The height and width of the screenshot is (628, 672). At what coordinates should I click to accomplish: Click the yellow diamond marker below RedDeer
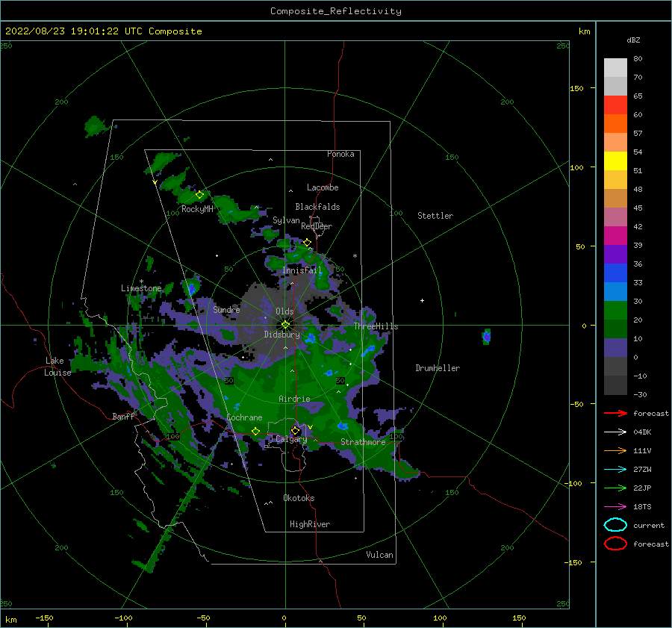tap(308, 243)
